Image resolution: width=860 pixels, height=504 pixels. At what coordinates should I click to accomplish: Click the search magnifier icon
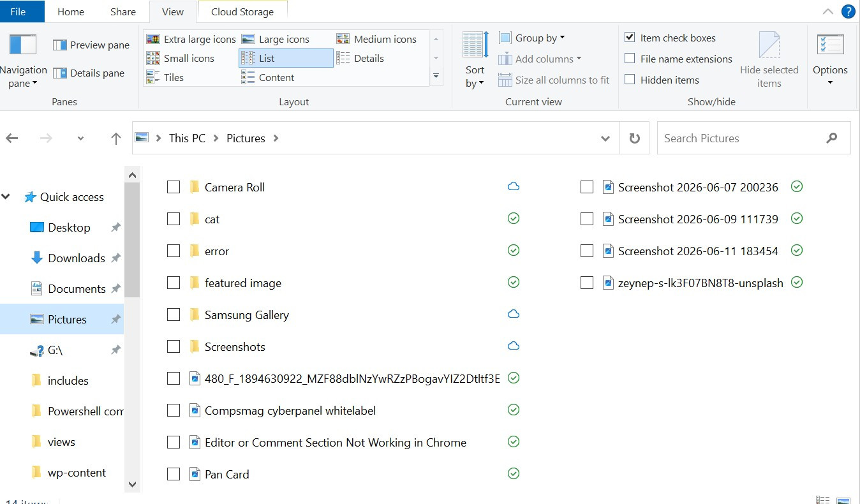point(831,138)
